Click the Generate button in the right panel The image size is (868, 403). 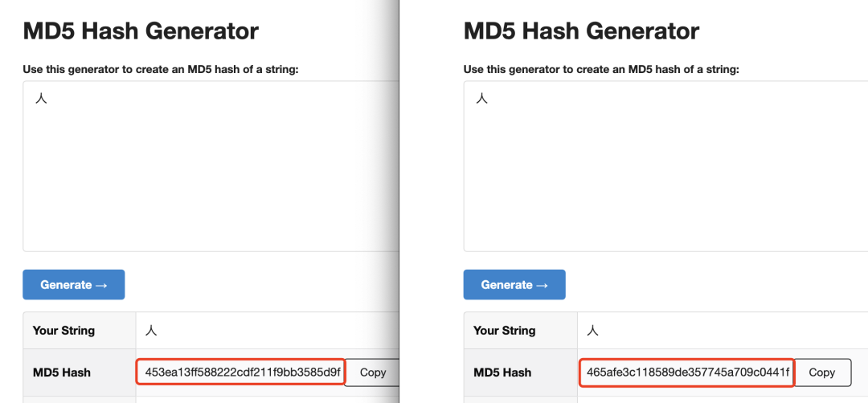click(514, 285)
